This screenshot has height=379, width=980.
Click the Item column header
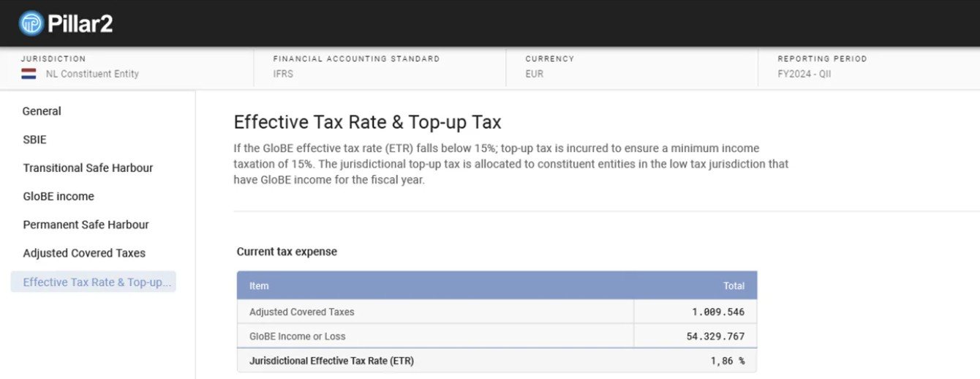[x=259, y=286]
